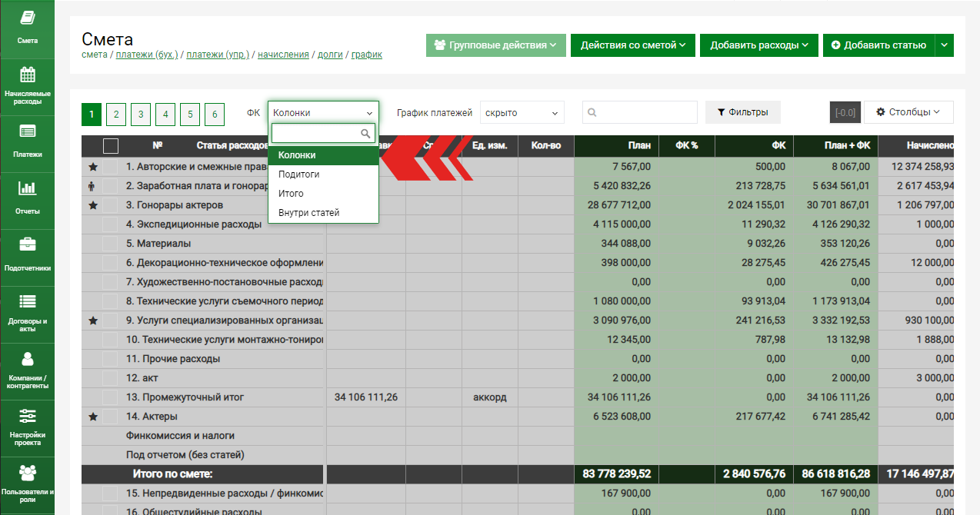Viewport: 980px width, 515px height.
Task: Open Компании / контрагенты user icon
Action: tap(28, 359)
